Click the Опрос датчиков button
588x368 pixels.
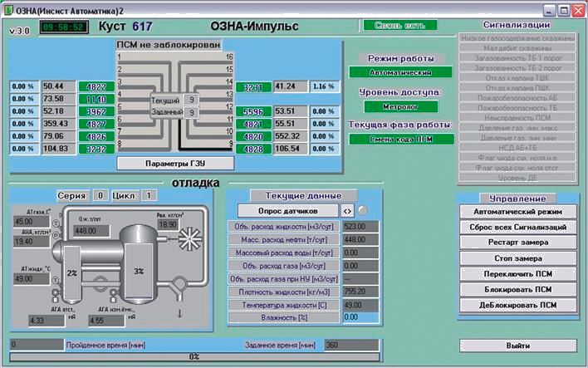(x=289, y=210)
